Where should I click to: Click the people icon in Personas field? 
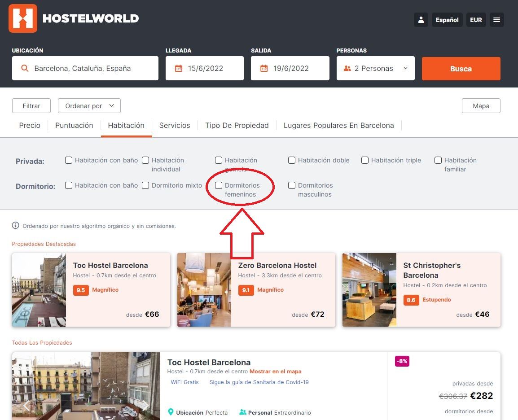(347, 68)
